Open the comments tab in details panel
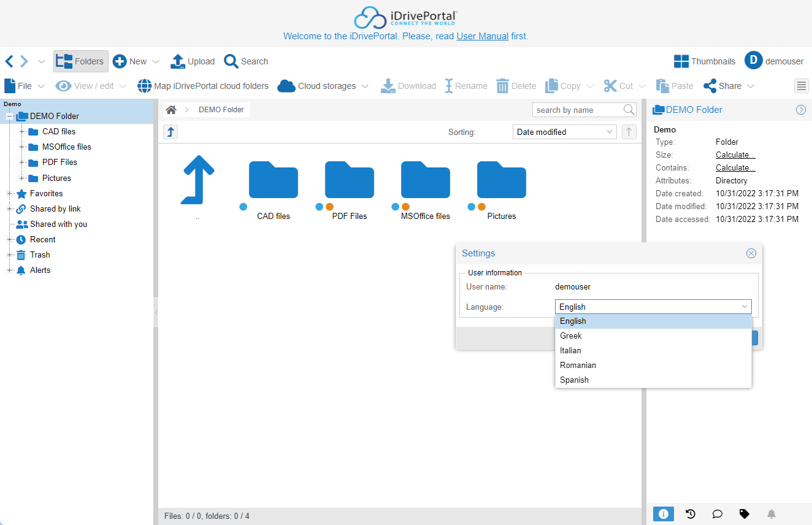 (718, 514)
